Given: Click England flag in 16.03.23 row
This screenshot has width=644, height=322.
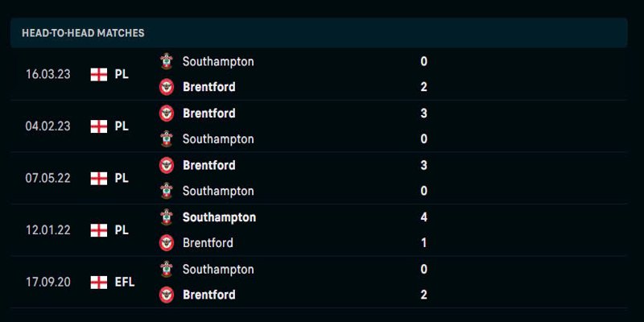Looking at the screenshot, I should pyautogui.click(x=99, y=74).
